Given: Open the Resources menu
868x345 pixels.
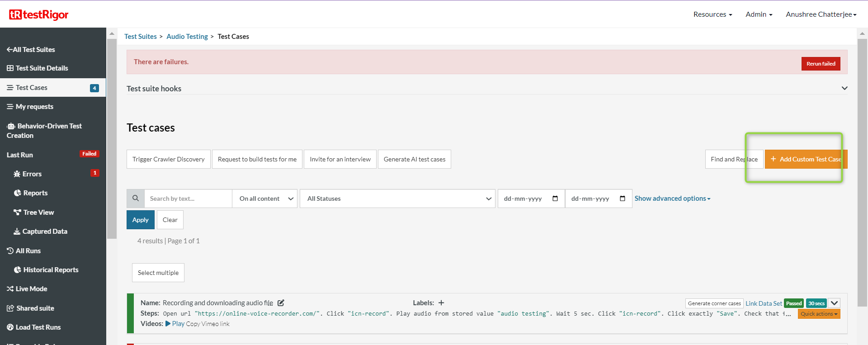Looking at the screenshot, I should 712,14.
